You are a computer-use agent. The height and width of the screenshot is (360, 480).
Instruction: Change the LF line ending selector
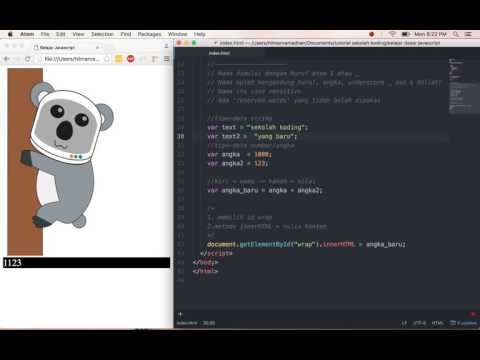(404, 323)
